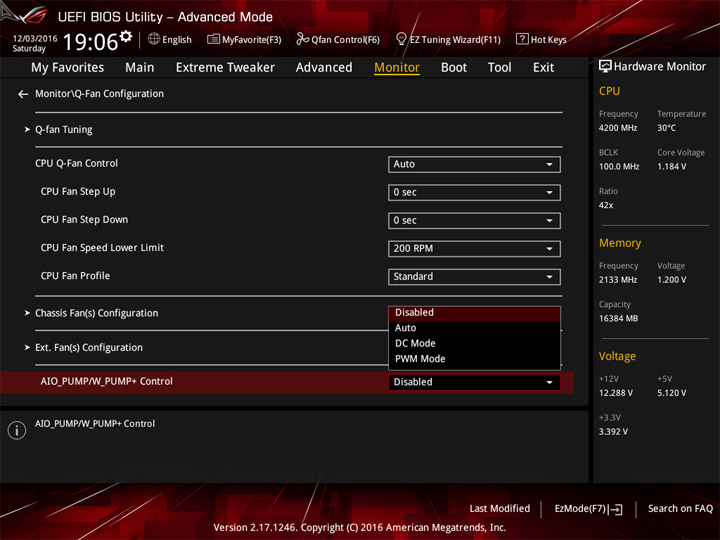Select Auto in the open list
The height and width of the screenshot is (540, 720).
474,328
